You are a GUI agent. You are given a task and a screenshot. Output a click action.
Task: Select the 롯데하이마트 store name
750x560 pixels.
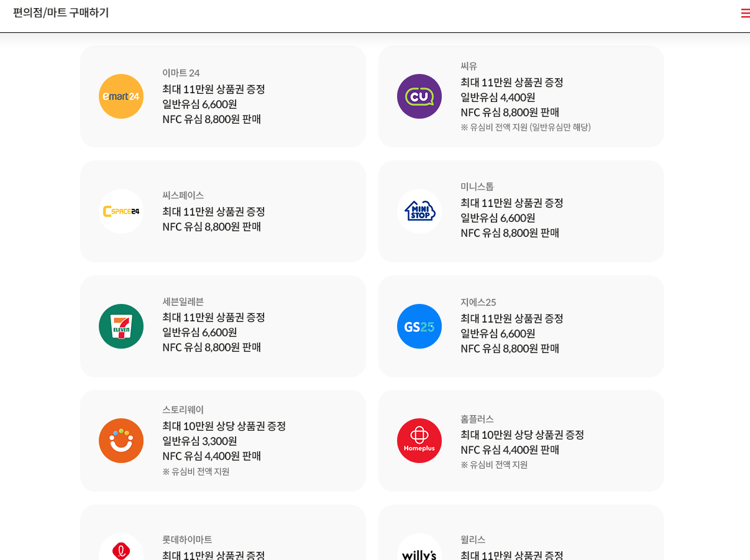point(187,539)
